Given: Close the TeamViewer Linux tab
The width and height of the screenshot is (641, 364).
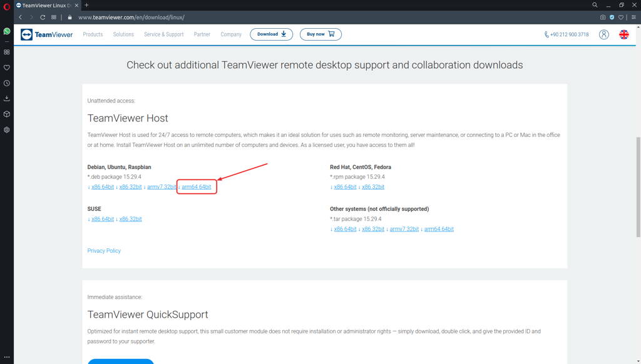Looking at the screenshot, I should click(x=76, y=5).
